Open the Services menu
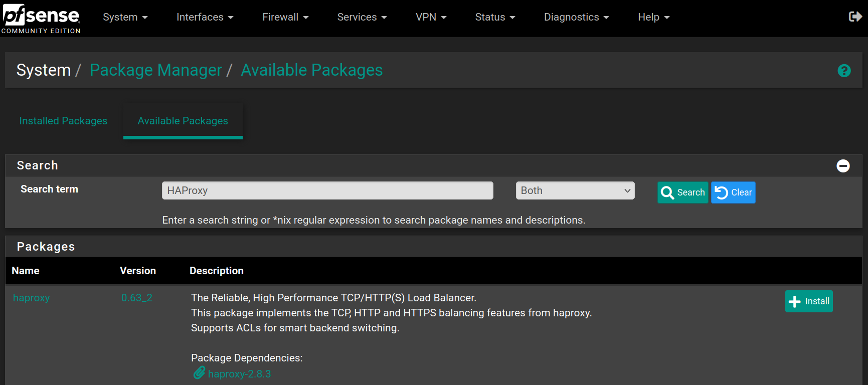The height and width of the screenshot is (385, 868). click(x=362, y=17)
